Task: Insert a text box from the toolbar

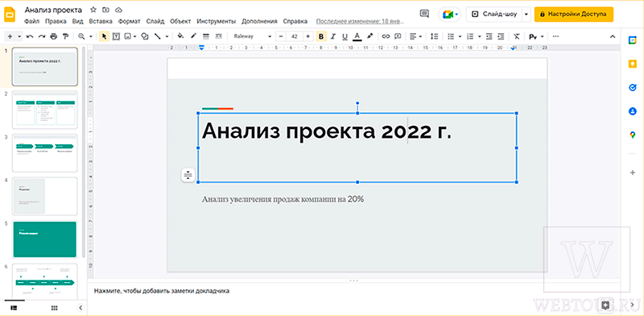Action: [x=116, y=36]
